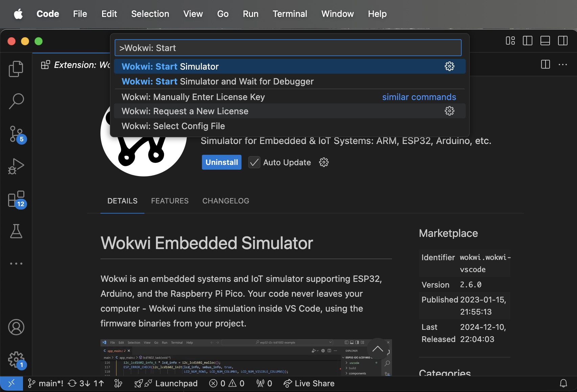The height and width of the screenshot is (392, 577).
Task: Configure keybinding for Request a New License
Action: (449, 111)
